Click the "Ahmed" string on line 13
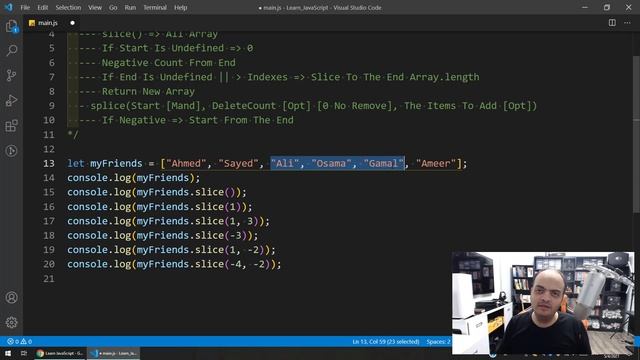The width and height of the screenshot is (640, 360). point(186,163)
